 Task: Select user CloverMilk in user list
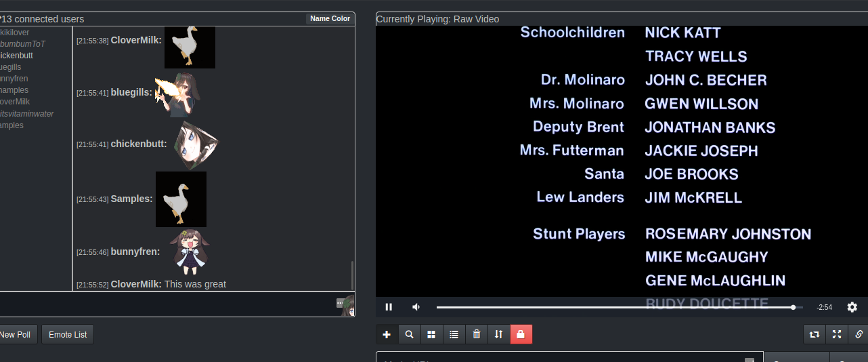point(15,102)
